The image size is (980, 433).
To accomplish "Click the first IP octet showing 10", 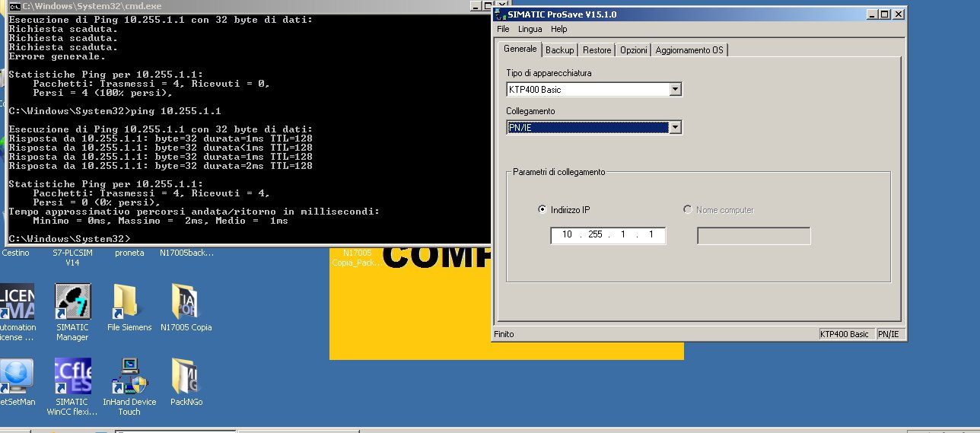I will (x=567, y=235).
